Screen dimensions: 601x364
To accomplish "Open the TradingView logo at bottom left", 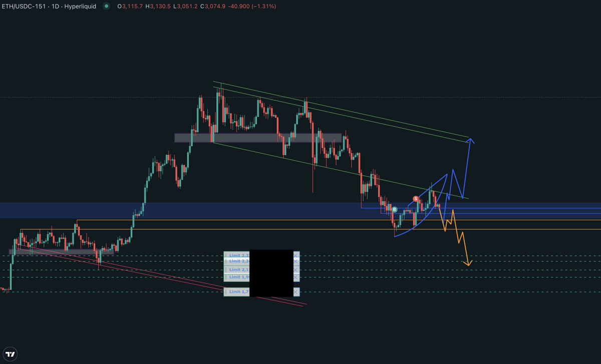I will [x=10, y=353].
